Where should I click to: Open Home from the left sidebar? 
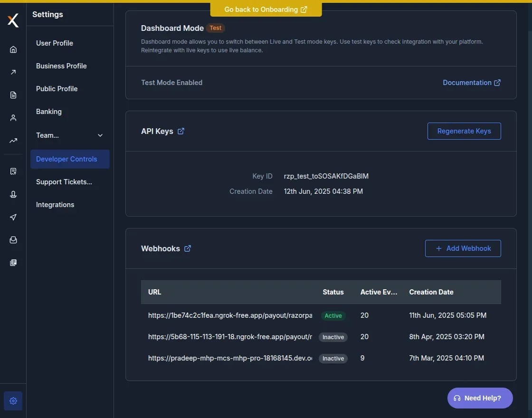[x=13, y=49]
